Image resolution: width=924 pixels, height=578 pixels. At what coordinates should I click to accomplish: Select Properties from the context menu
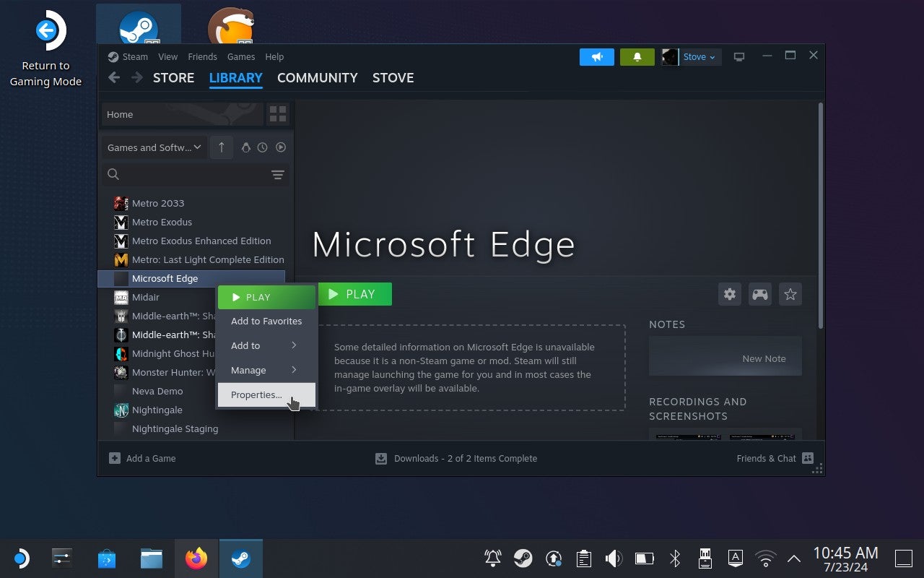tap(256, 394)
